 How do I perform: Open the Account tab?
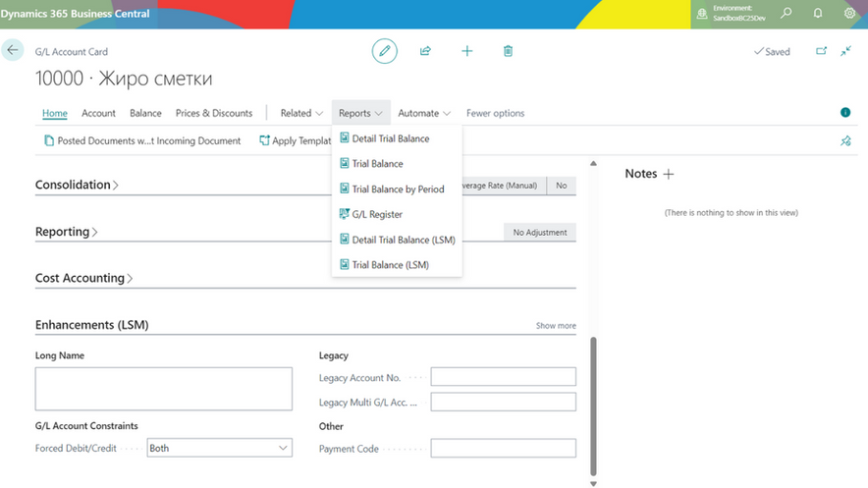coord(98,113)
